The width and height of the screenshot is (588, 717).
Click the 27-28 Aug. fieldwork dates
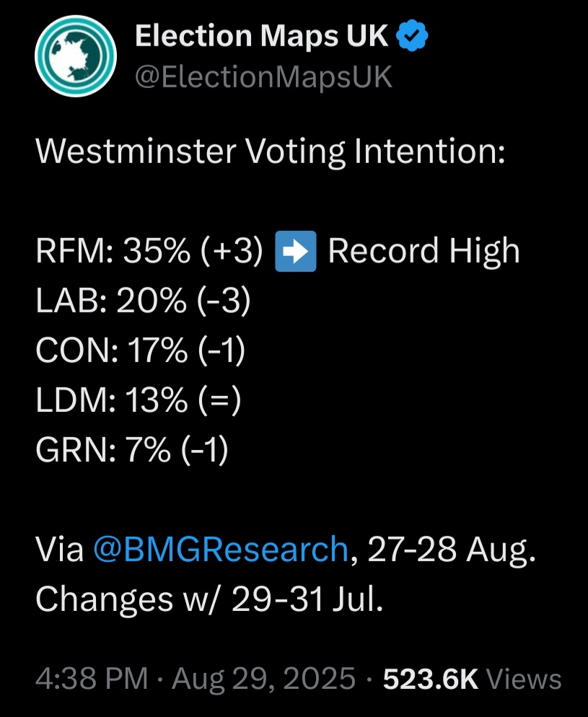[452, 549]
